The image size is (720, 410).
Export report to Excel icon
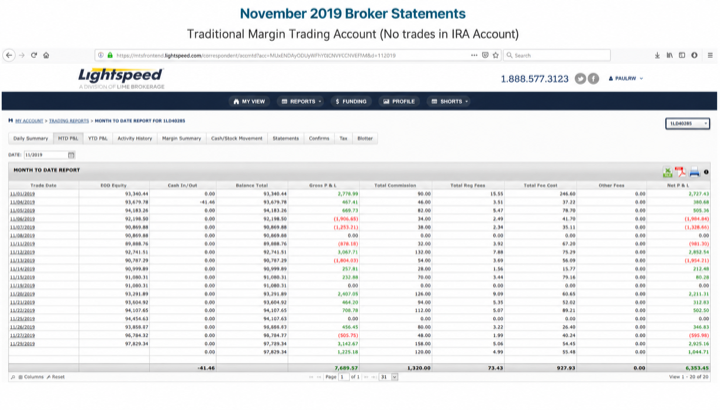tap(668, 172)
